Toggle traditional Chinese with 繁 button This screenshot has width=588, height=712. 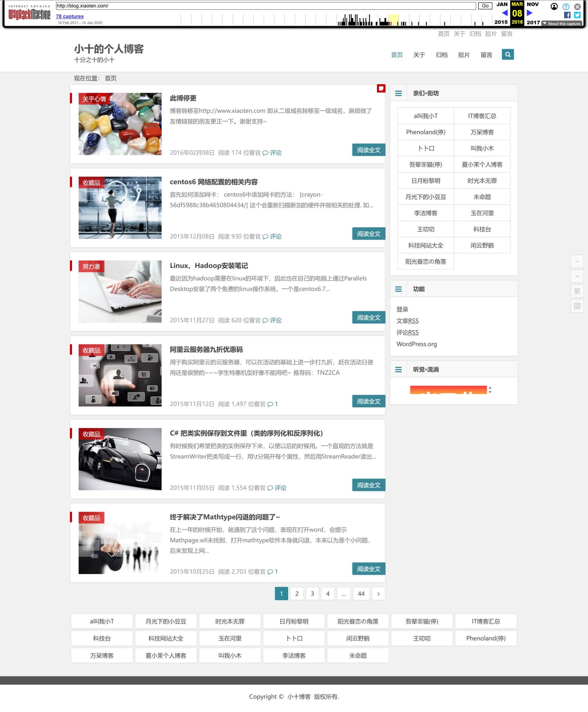577,291
